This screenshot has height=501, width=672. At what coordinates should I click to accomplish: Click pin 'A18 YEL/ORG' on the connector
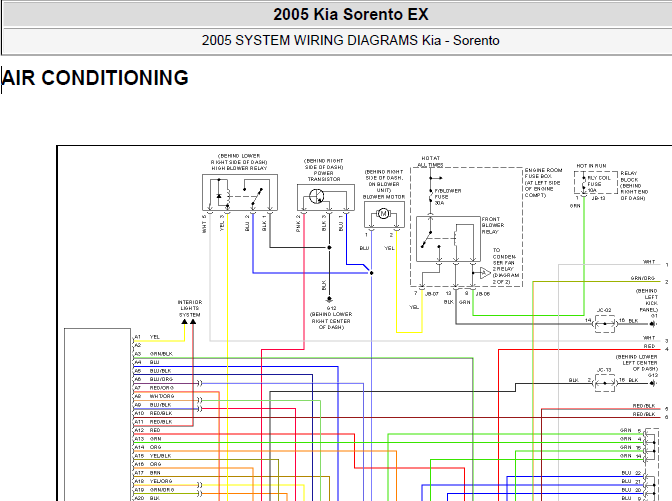153,481
